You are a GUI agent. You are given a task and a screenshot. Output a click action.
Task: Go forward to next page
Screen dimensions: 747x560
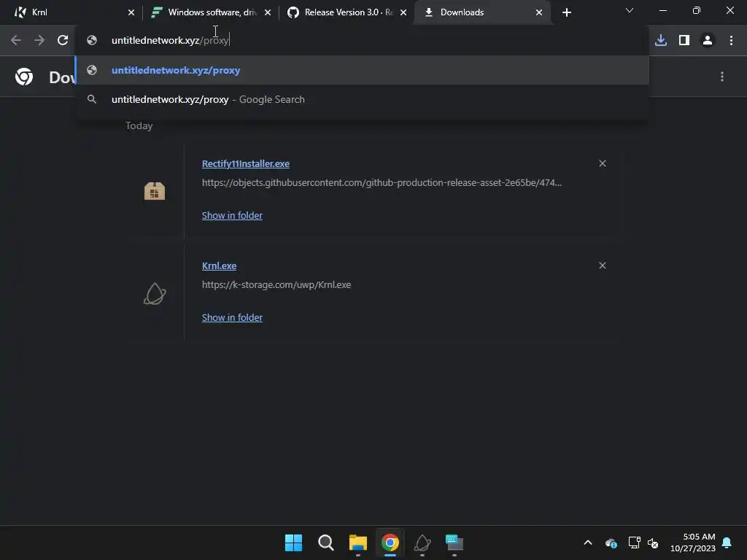point(39,41)
